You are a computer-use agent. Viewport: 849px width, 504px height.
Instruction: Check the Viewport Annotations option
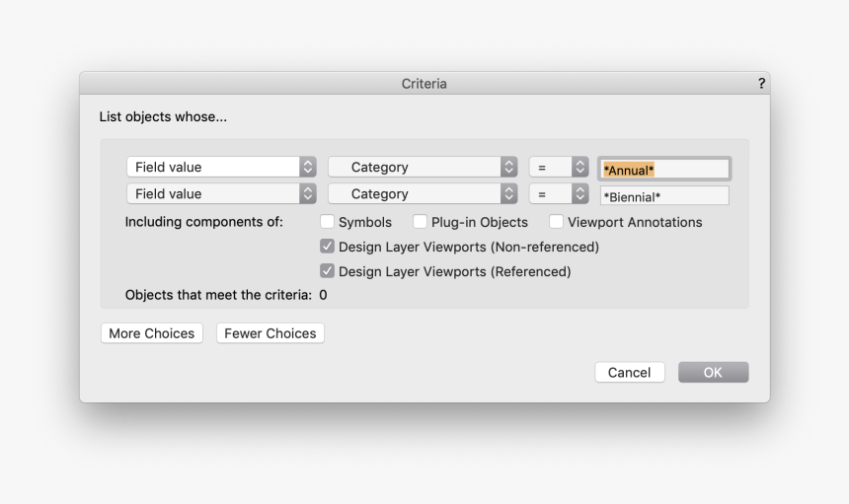[x=557, y=222]
